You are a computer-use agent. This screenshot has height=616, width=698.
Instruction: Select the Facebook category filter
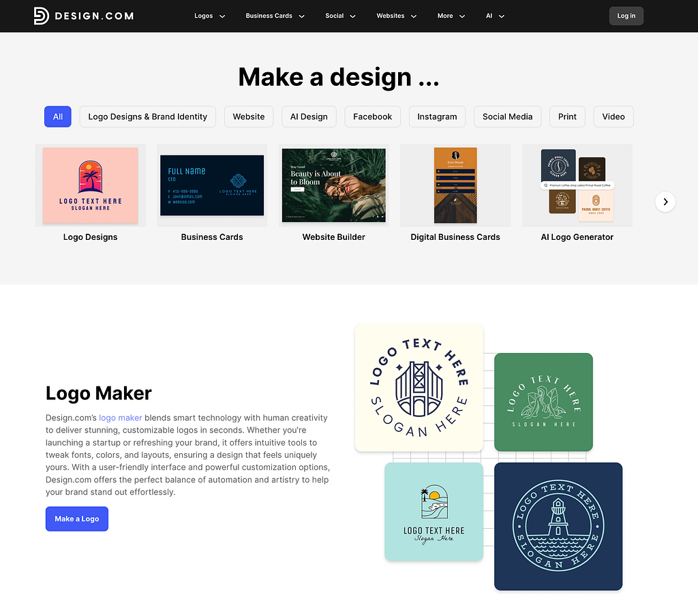point(372,117)
